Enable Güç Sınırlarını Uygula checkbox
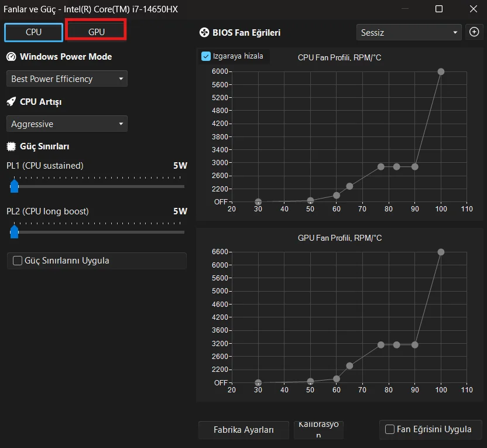The image size is (487, 448). pyautogui.click(x=18, y=261)
